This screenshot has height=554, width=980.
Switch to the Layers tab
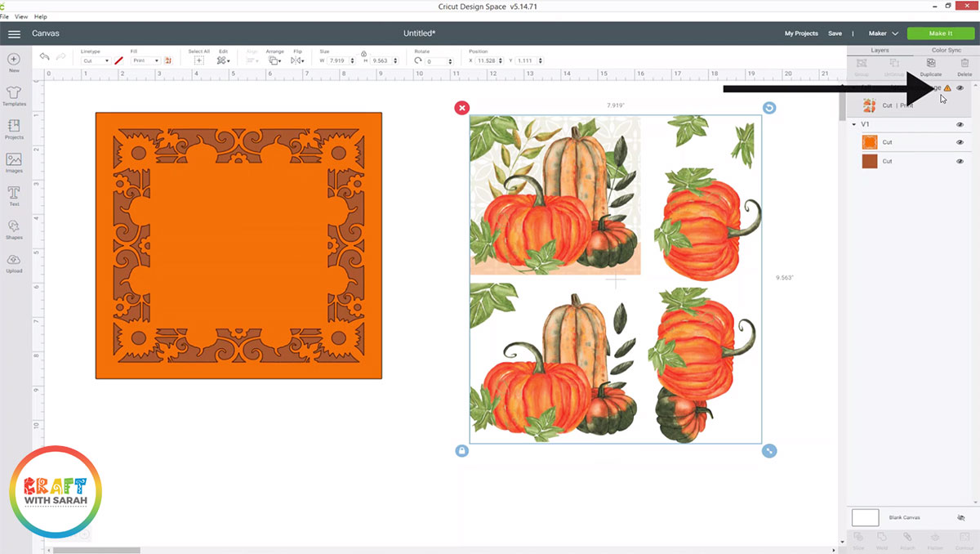(880, 50)
